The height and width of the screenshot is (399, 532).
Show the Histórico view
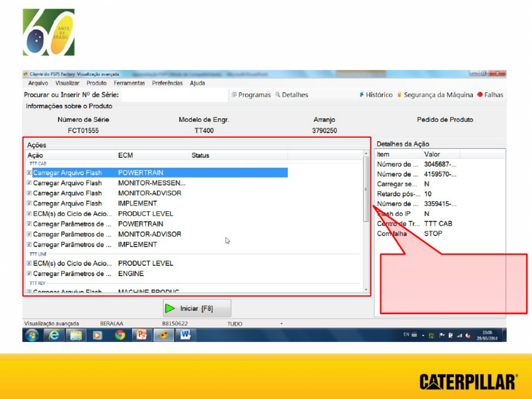click(376, 95)
